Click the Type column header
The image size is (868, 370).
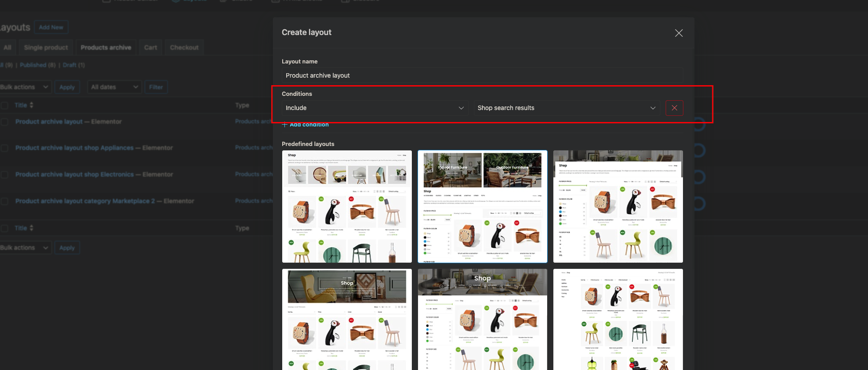(242, 105)
